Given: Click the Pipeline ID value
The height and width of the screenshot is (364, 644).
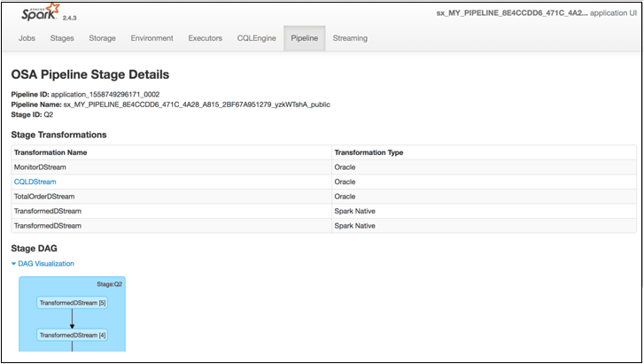Looking at the screenshot, I should pyautogui.click(x=105, y=95).
